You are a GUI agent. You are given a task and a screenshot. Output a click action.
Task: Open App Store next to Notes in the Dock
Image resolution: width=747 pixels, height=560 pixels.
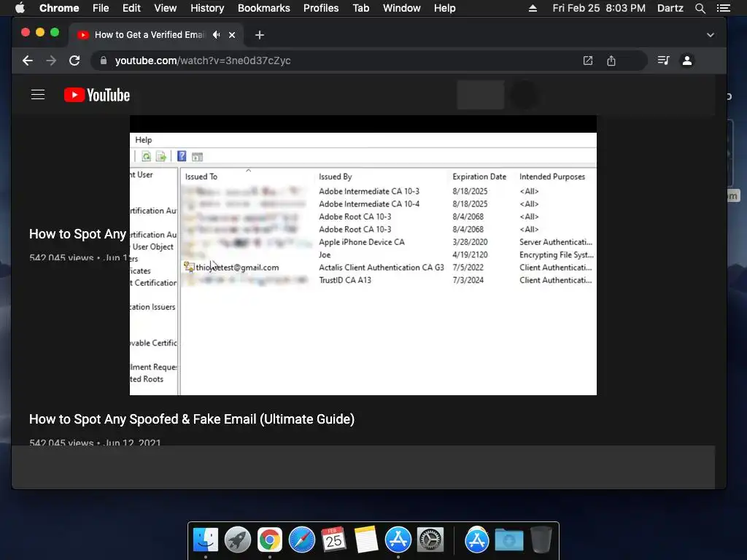(398, 540)
